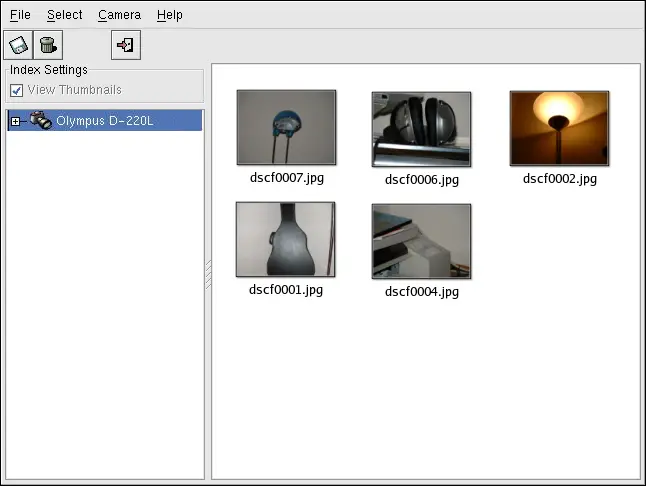Select the dscf0007.jpg thumbnail image
The width and height of the screenshot is (646, 486).
[x=286, y=127]
